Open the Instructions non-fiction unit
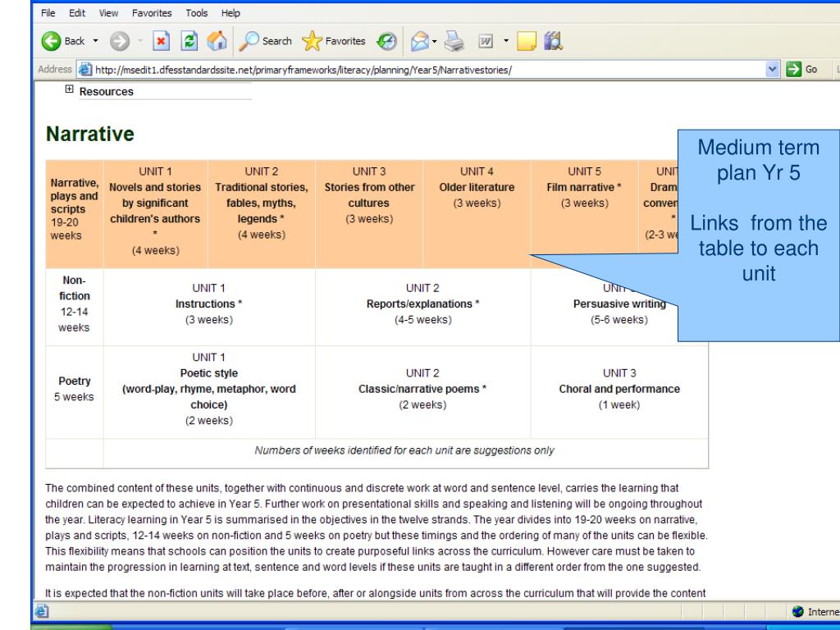840x630 pixels. pyautogui.click(x=208, y=304)
